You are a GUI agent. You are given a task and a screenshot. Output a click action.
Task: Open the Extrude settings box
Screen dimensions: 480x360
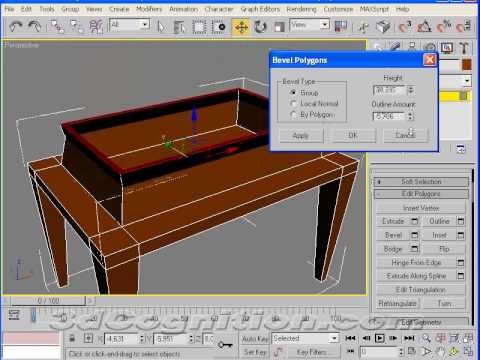414,221
